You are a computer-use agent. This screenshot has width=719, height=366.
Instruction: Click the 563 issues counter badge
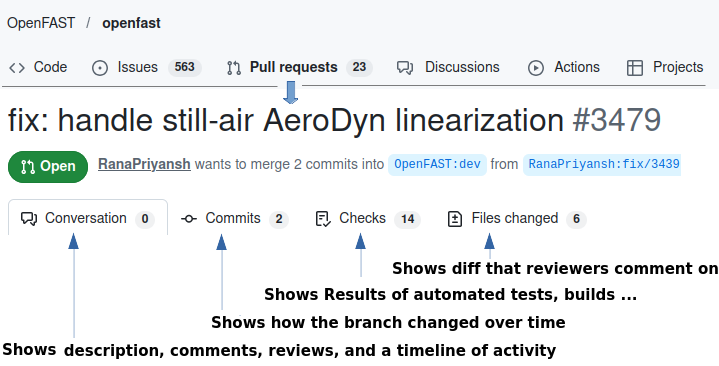185,67
